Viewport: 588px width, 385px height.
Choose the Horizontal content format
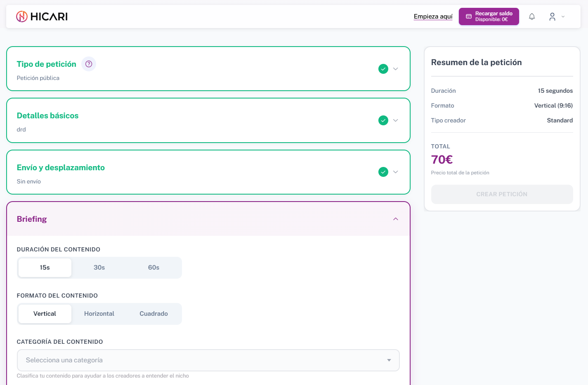pyautogui.click(x=99, y=314)
